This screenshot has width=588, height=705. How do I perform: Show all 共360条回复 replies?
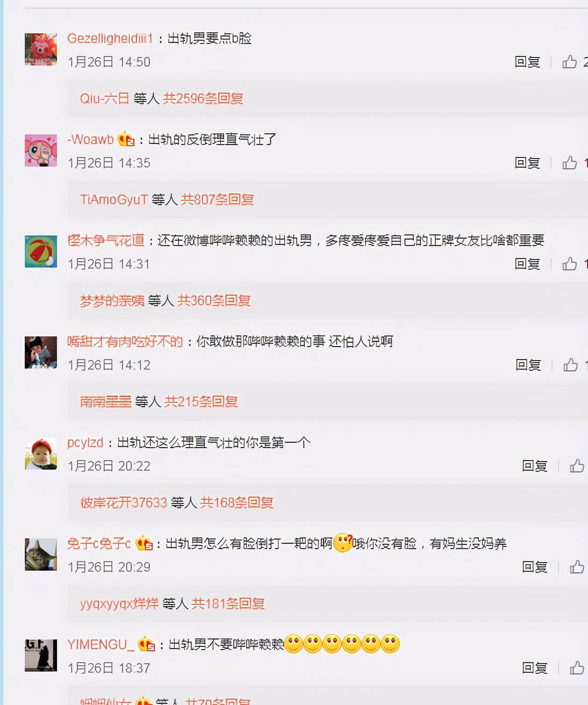click(214, 300)
